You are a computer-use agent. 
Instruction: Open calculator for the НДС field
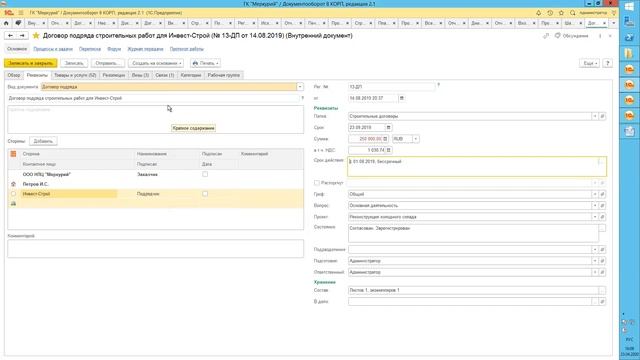(x=388, y=150)
